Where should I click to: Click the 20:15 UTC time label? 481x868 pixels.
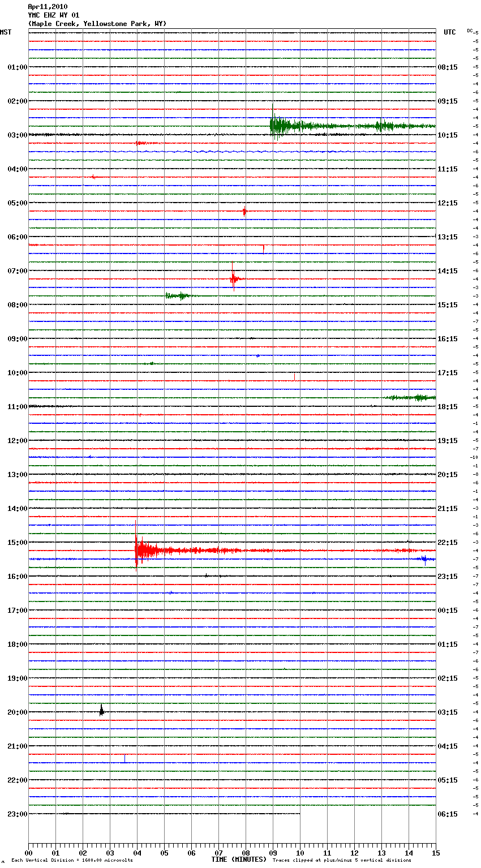click(448, 475)
